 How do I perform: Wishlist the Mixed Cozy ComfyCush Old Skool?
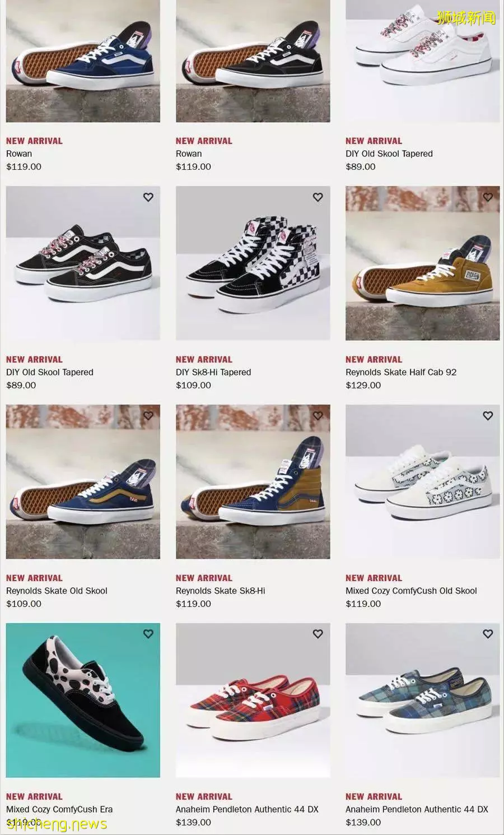[x=488, y=416]
